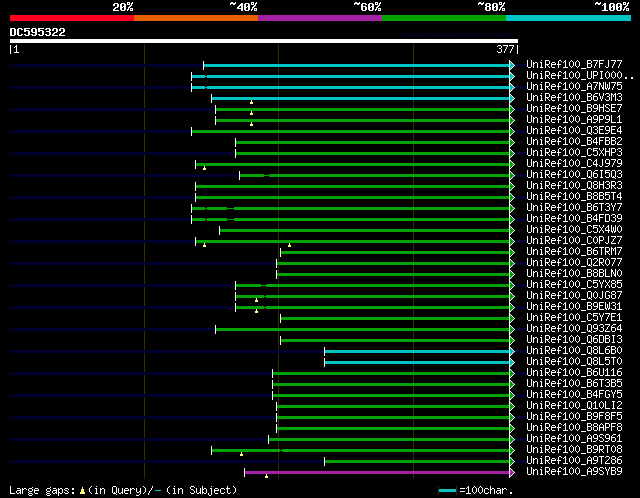Screen dimensions: 640x498
Task: Click the purple arrowhead ending the A9SYB9 bar
Action: (x=512, y=473)
